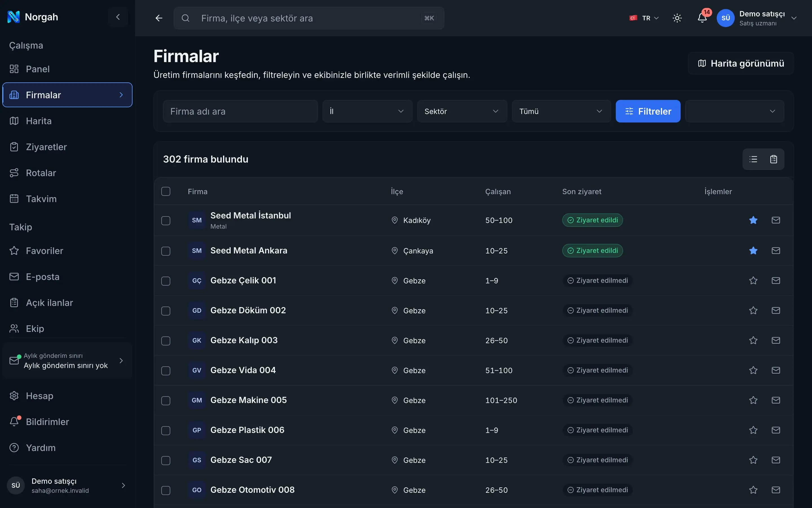Viewport: 812px width, 508px height.
Task: Open the empty dropdown next to Filtreler
Action: (x=734, y=111)
